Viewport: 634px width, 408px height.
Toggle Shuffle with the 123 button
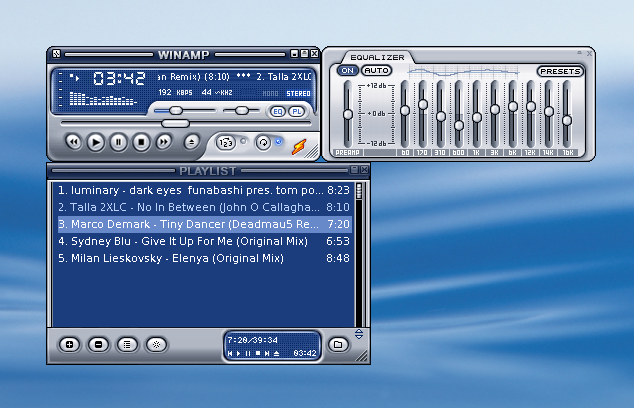click(x=226, y=143)
